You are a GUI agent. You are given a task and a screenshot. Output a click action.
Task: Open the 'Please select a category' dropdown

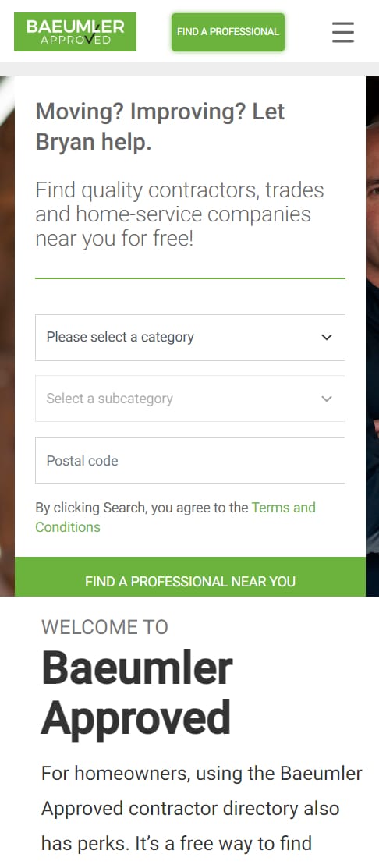click(189, 337)
